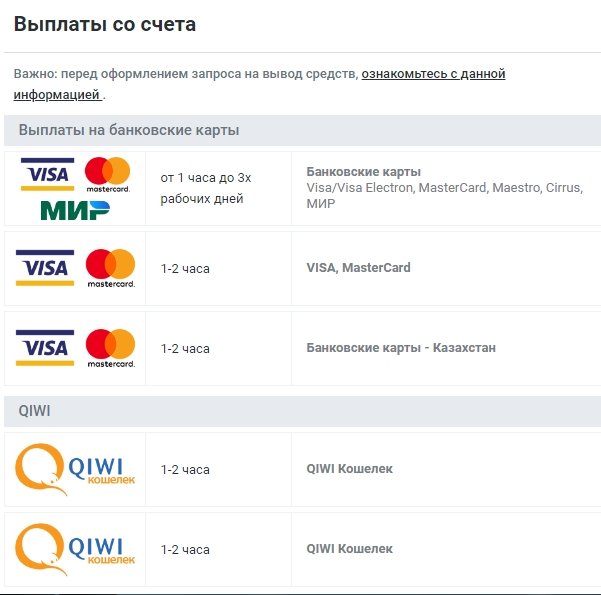This screenshot has width=601, height=595.
Task: Click the 'QIWI' section header
Action: [x=34, y=411]
